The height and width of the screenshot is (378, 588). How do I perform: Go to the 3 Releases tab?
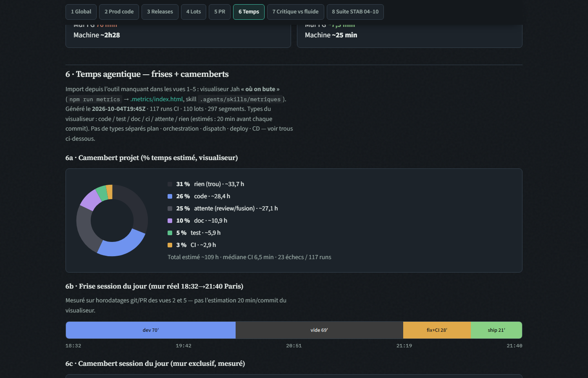point(160,12)
